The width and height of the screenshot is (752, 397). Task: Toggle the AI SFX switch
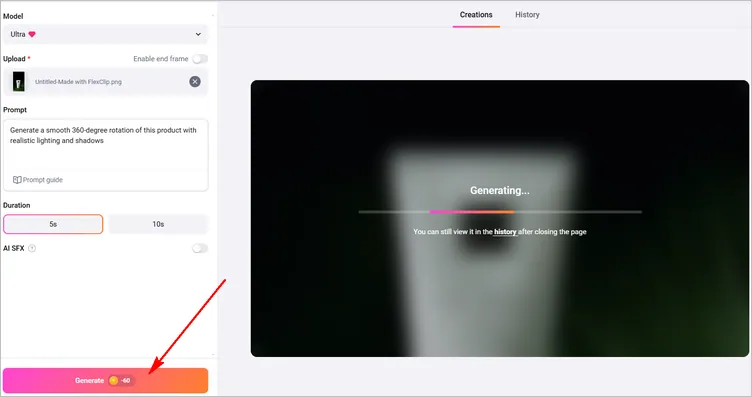pyautogui.click(x=200, y=248)
